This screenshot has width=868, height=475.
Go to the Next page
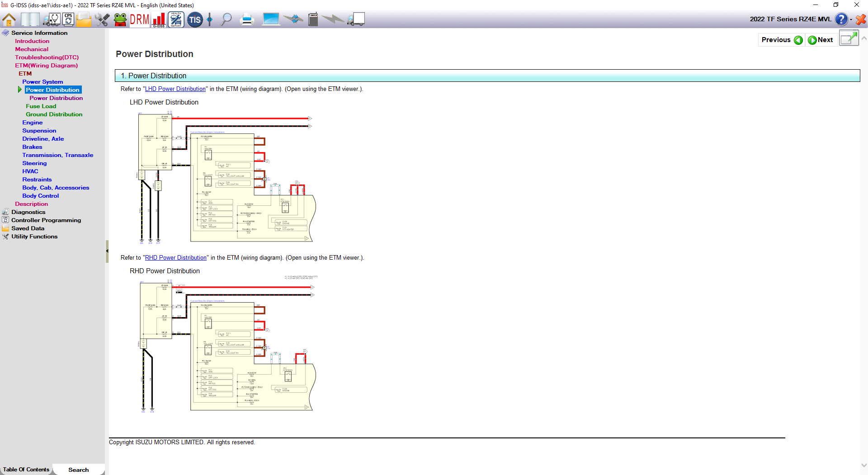821,40
